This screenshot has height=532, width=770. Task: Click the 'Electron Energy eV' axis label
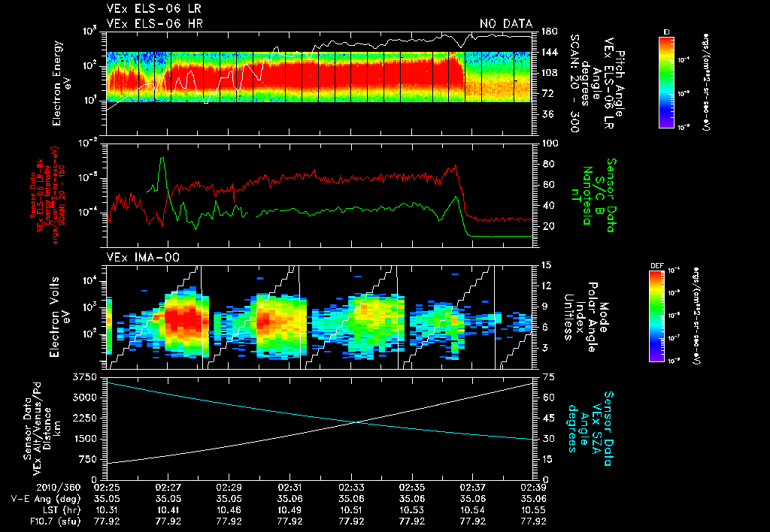tap(62, 83)
